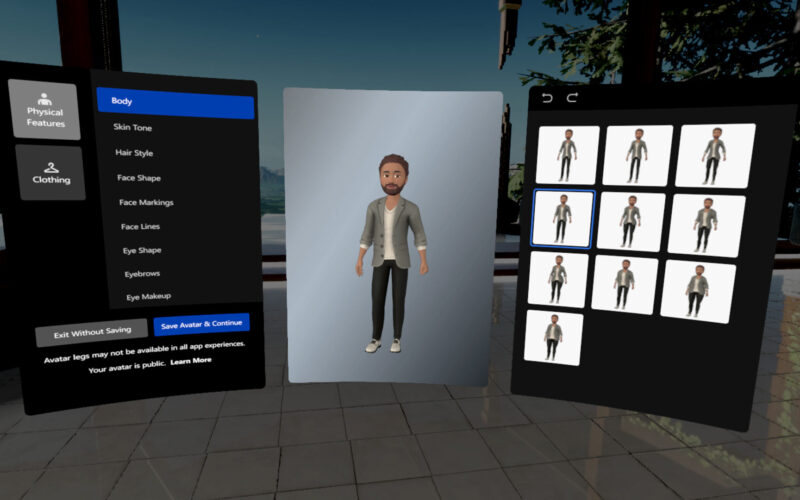Select last body type in second row
The height and width of the screenshot is (500, 800).
point(707,225)
